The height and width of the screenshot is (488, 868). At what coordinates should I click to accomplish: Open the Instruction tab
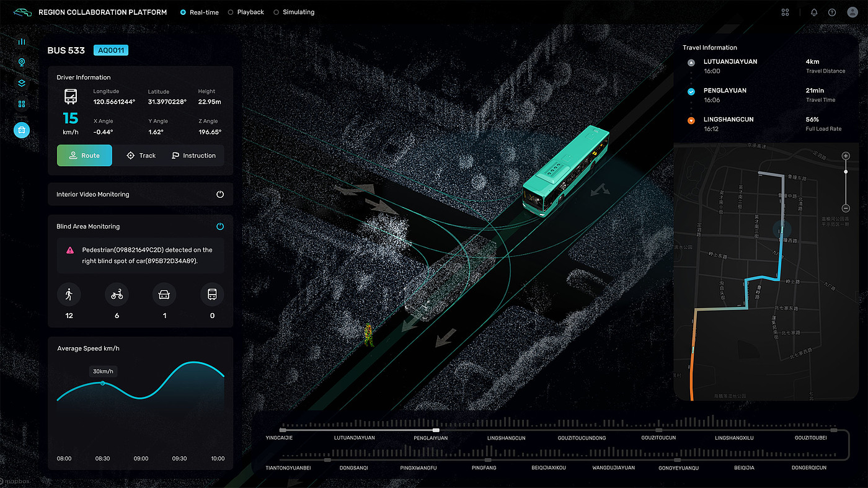coord(193,156)
